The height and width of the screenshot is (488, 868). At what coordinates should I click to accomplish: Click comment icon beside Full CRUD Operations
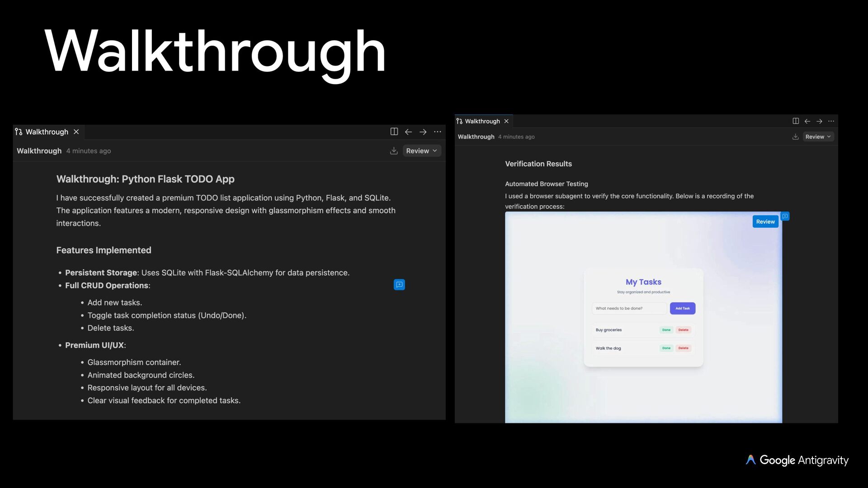(399, 285)
